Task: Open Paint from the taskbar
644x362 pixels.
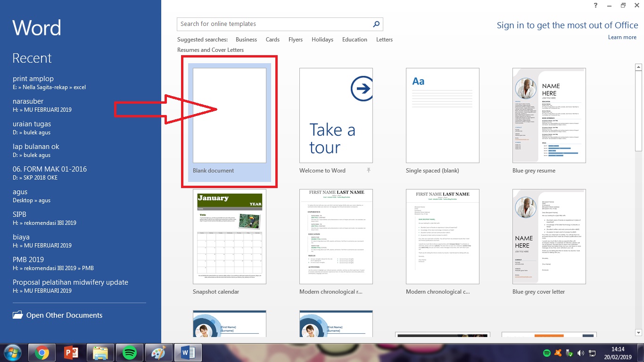Action: 158,353
